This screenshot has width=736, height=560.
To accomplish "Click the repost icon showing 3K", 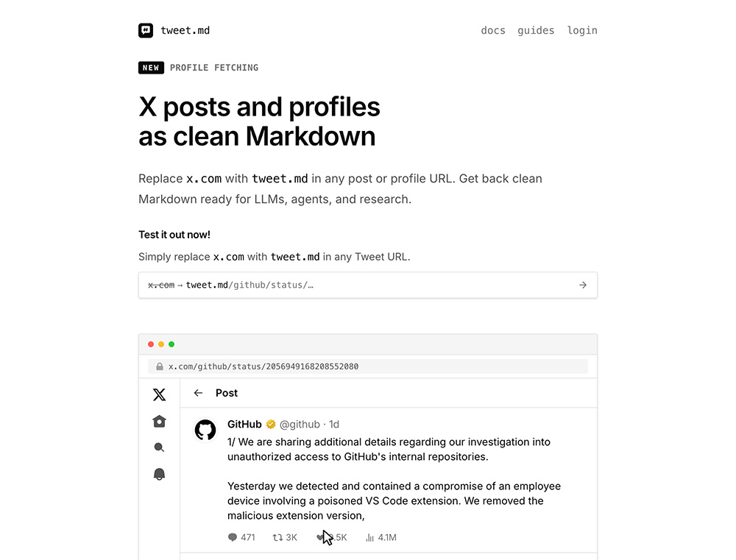I will click(277, 537).
